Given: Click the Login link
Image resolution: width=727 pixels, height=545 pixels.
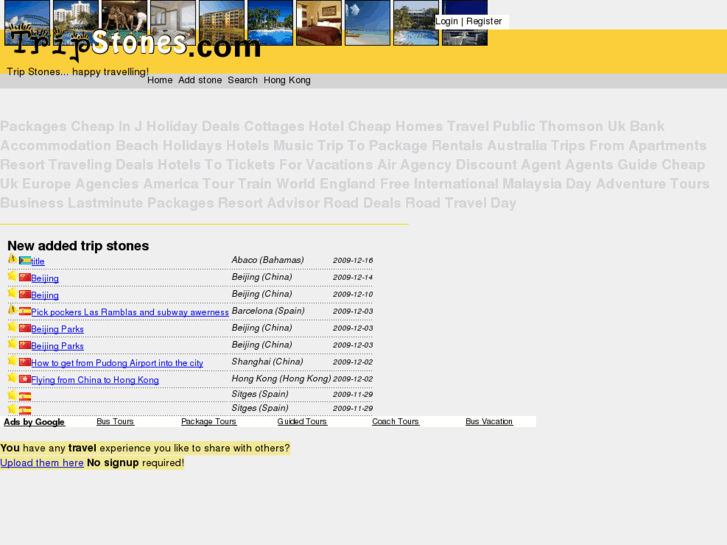Looking at the screenshot, I should 446,21.
